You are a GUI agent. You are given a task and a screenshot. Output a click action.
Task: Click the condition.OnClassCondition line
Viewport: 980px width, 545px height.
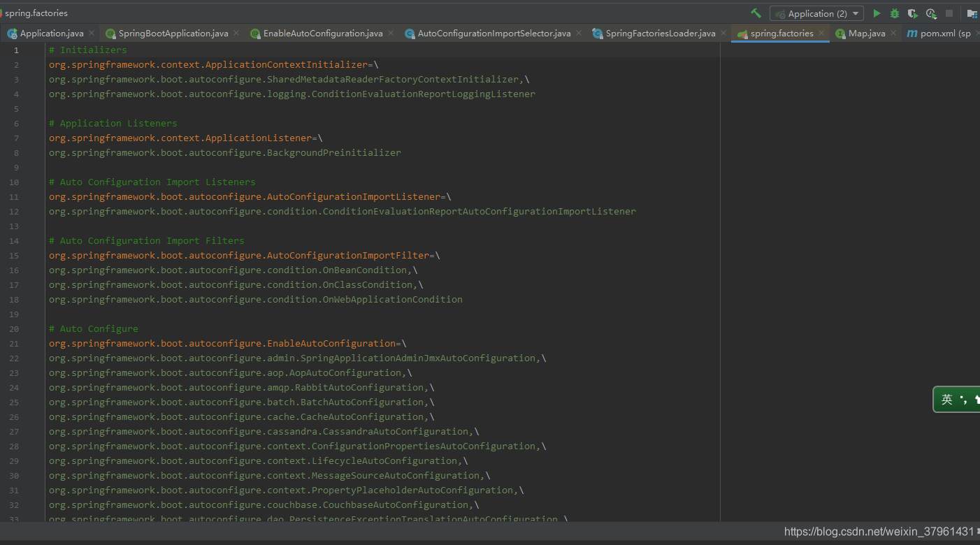pyautogui.click(x=236, y=284)
